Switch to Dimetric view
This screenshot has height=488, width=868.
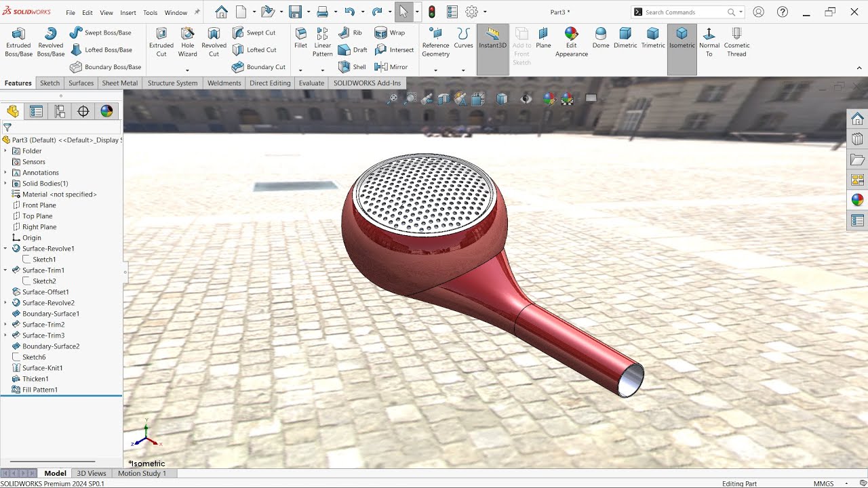tap(625, 38)
